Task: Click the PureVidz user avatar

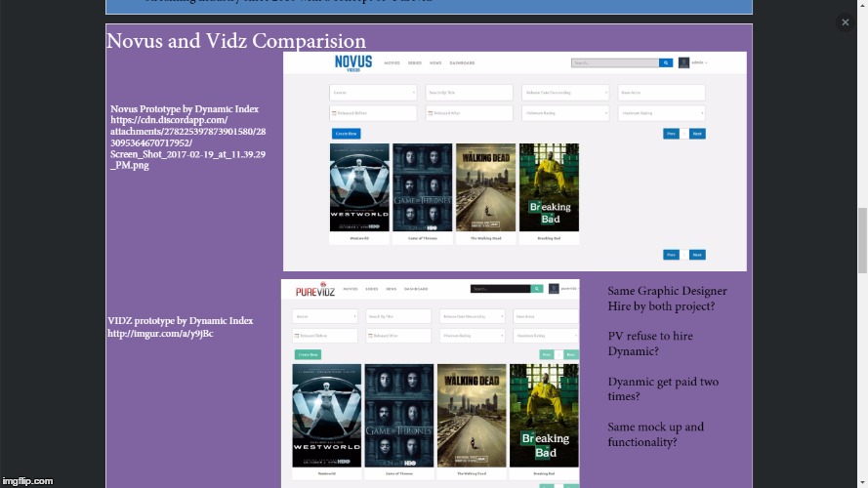Action: tap(554, 289)
